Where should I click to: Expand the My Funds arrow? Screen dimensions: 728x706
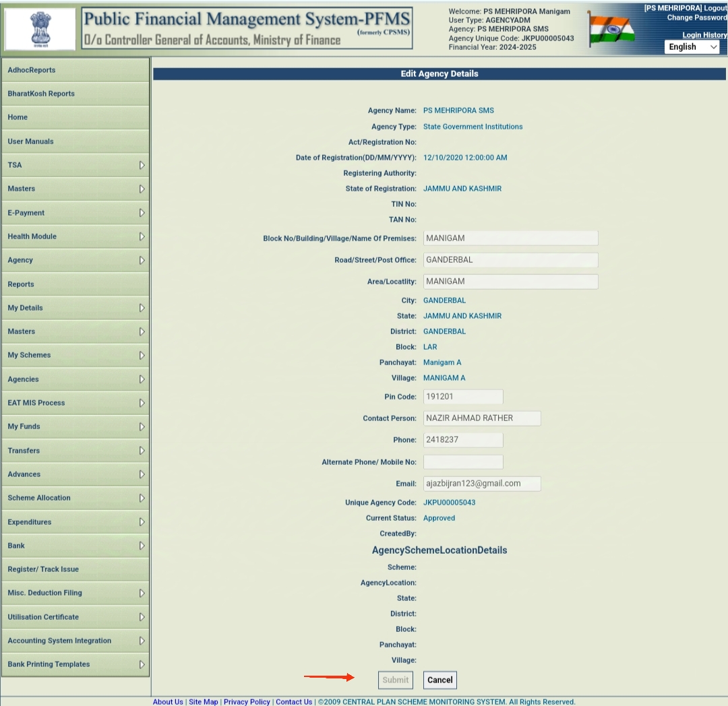click(142, 426)
